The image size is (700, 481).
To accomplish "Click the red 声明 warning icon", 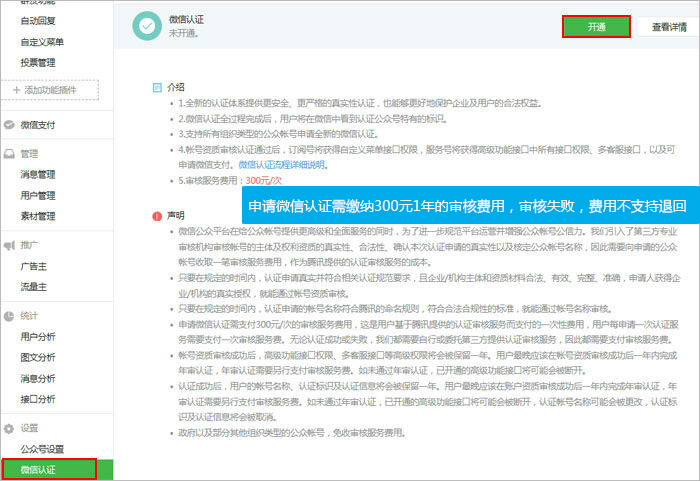I will (155, 215).
